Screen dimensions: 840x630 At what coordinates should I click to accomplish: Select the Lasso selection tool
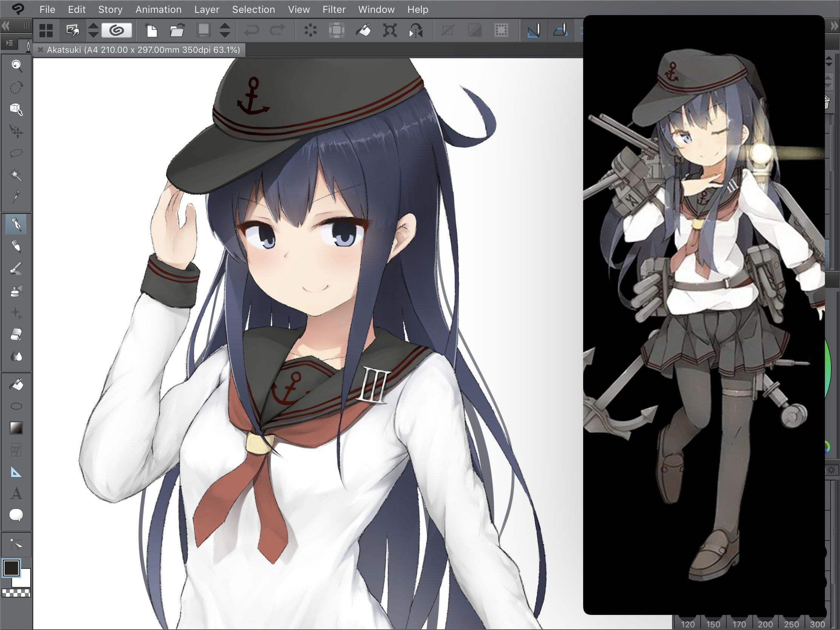click(16, 153)
